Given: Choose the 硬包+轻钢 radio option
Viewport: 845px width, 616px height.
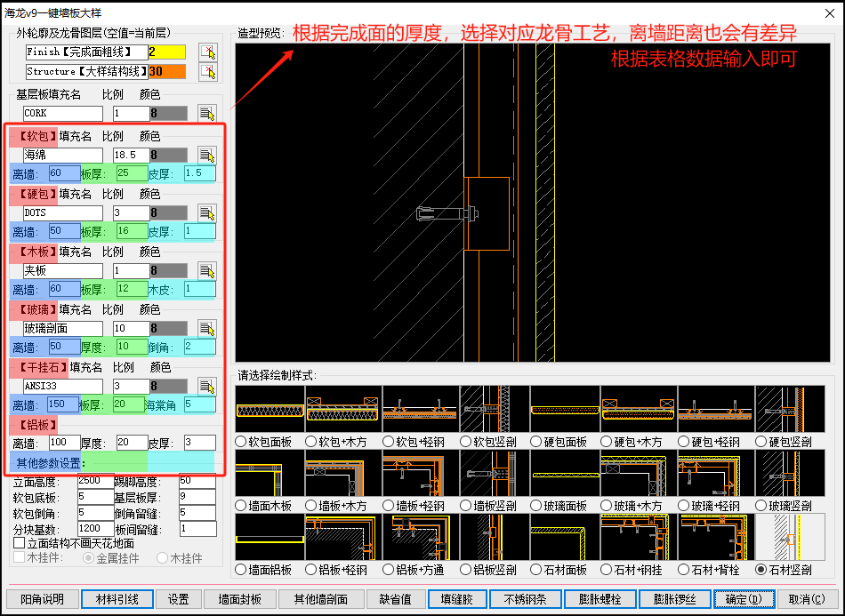Looking at the screenshot, I should click(684, 442).
